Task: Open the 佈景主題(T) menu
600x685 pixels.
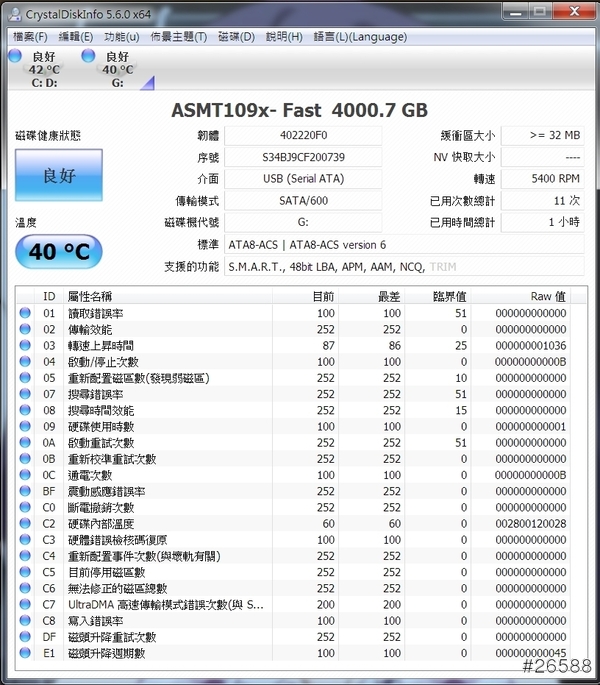Action: [178, 37]
